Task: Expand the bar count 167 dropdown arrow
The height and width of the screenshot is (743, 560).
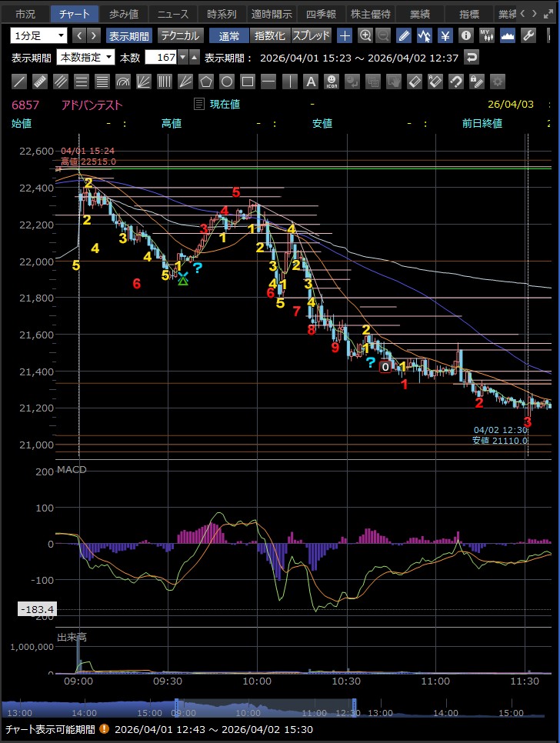Action: (x=182, y=58)
